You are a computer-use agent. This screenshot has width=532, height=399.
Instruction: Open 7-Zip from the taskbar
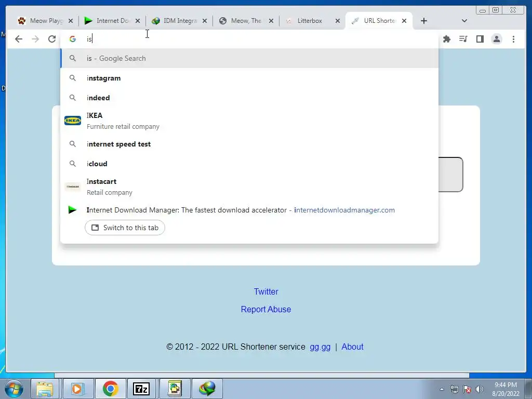141,389
